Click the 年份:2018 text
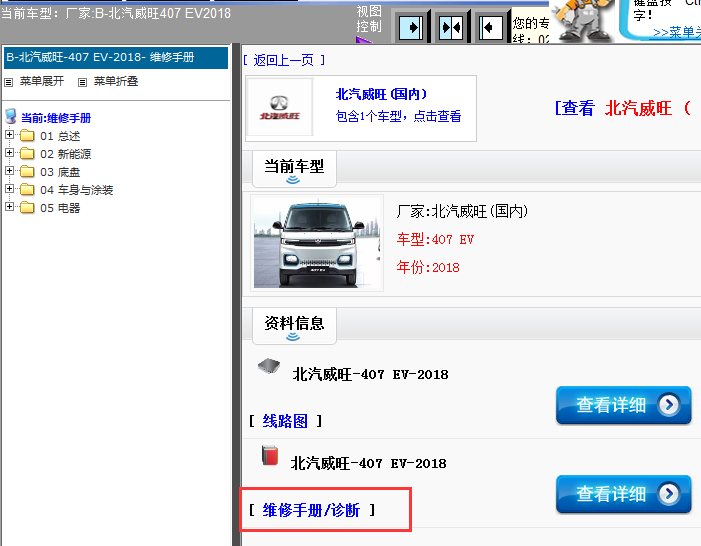The height and width of the screenshot is (546, 701). point(428,267)
